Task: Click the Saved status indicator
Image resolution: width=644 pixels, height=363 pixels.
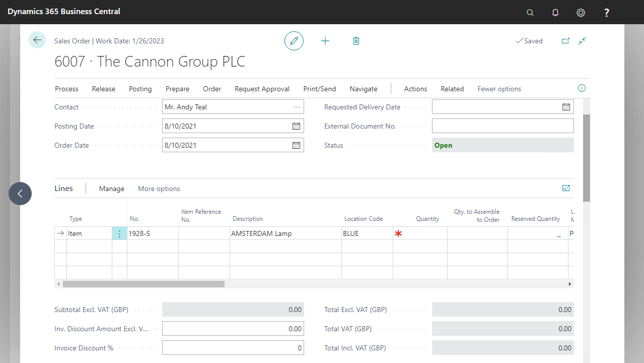Action: click(x=529, y=41)
